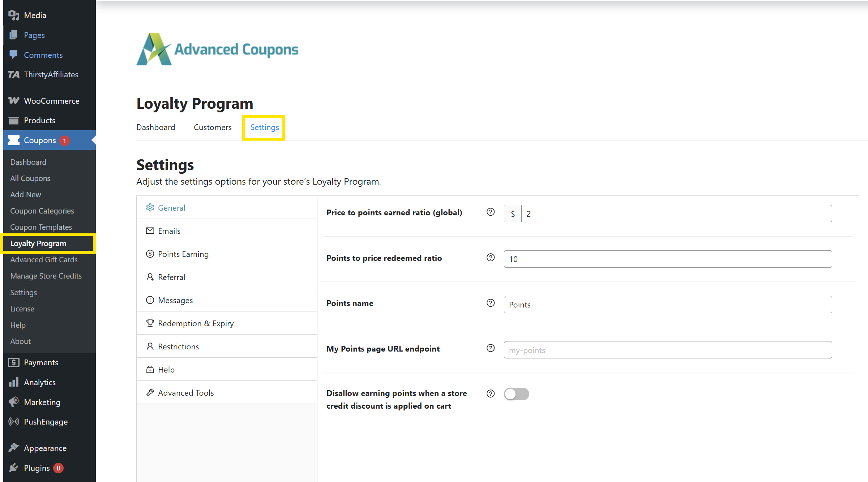
Task: Click the help icon beside Points name
Action: pos(490,303)
